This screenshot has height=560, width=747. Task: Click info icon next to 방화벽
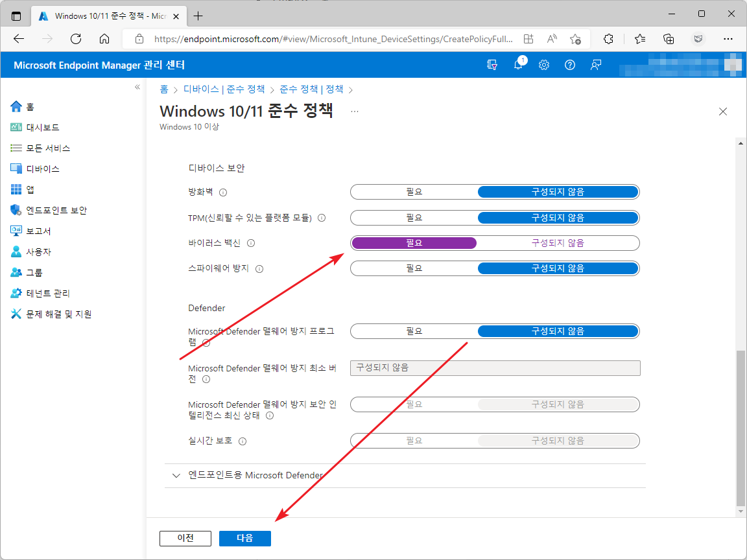tap(223, 192)
